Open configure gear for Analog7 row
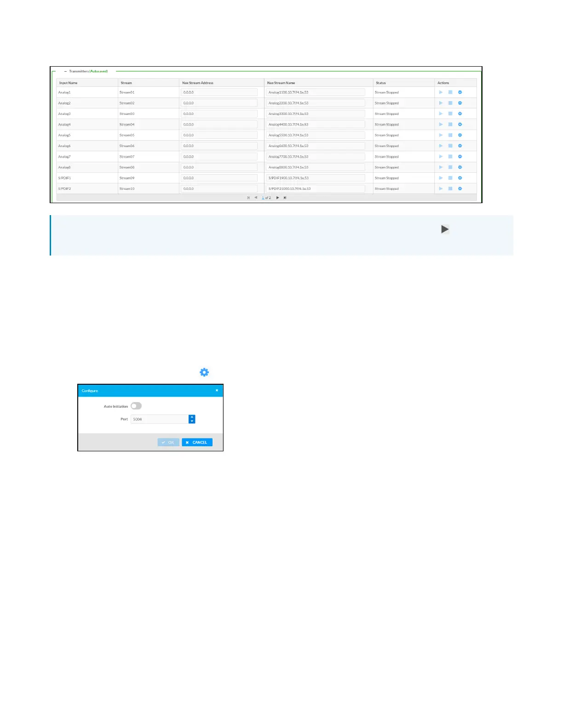Image resolution: width=563 pixels, height=728 pixels. (x=460, y=157)
